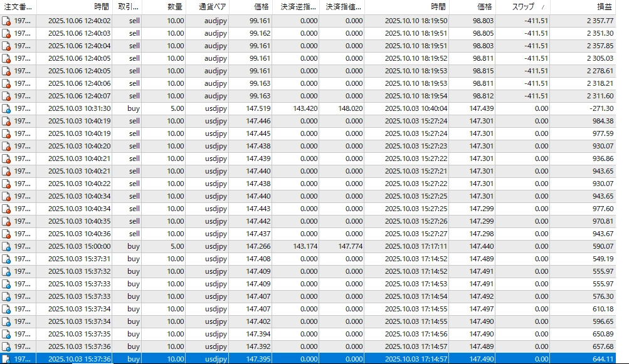This screenshot has height=364, width=629.
Task: Click the order icon for the 590.07 profit row
Action: [6, 247]
